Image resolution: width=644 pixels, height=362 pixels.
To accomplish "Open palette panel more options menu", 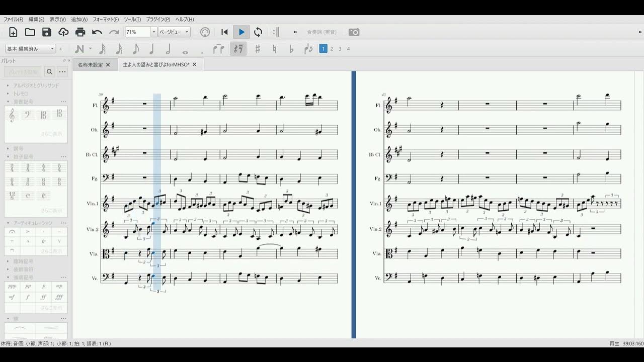I will [62, 72].
